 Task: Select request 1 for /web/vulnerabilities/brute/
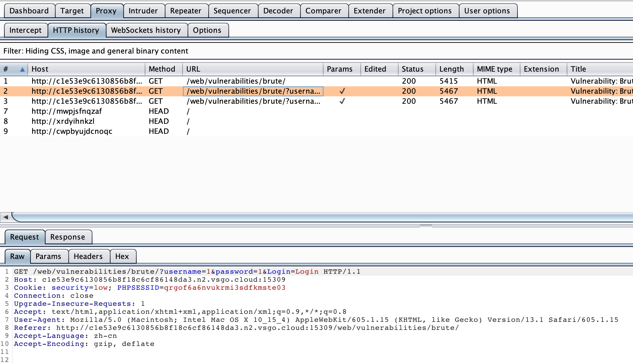coord(316,81)
